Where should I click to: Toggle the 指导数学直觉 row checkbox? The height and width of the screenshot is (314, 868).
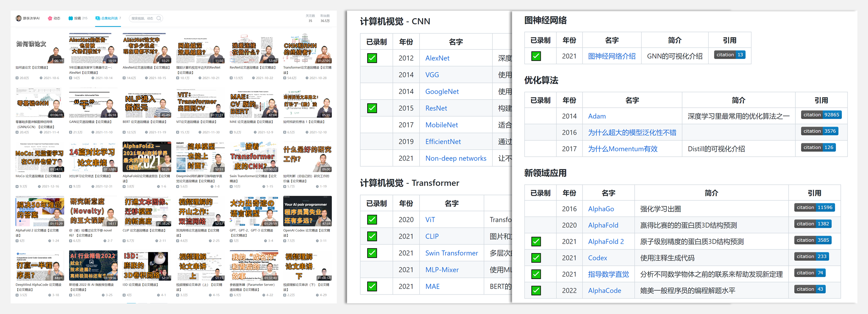[x=536, y=274]
